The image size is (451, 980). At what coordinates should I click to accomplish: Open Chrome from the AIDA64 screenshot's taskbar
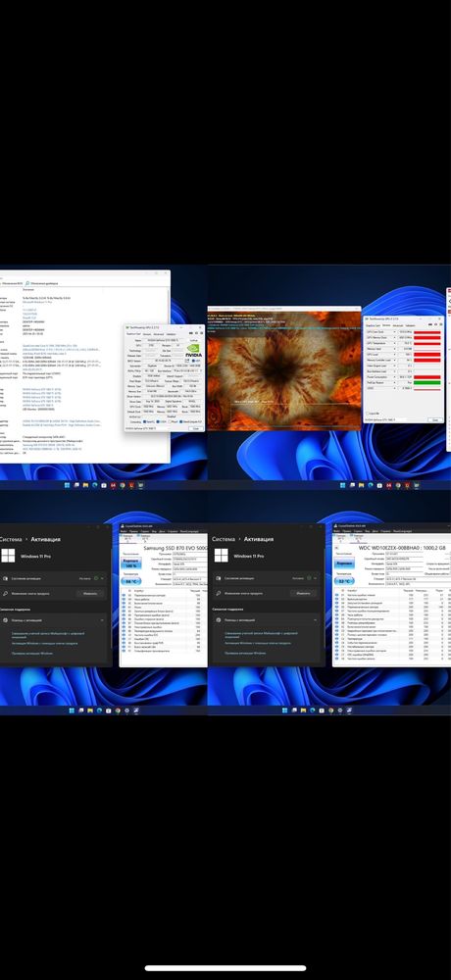coord(122,485)
